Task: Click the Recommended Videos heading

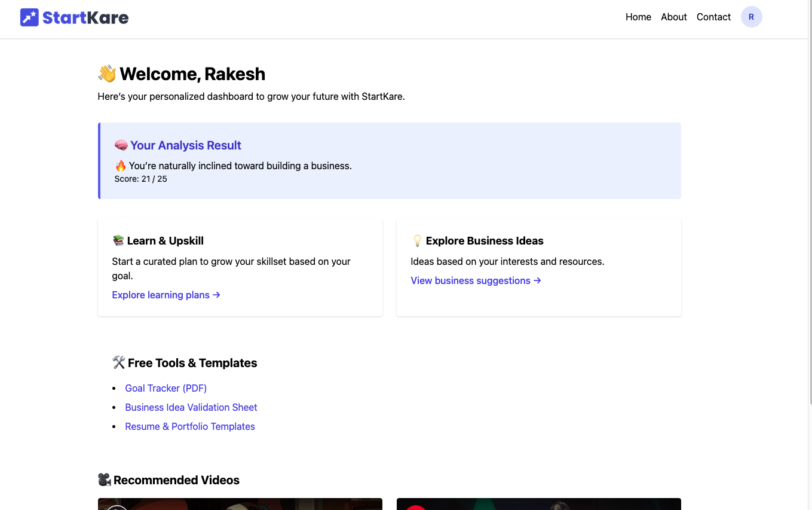Action: coord(176,480)
